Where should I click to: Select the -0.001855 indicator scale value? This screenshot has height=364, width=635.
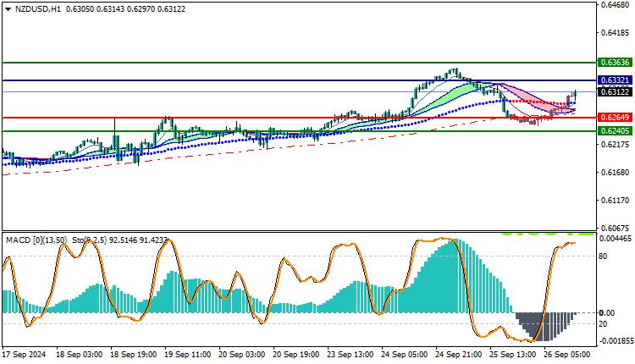pos(615,341)
